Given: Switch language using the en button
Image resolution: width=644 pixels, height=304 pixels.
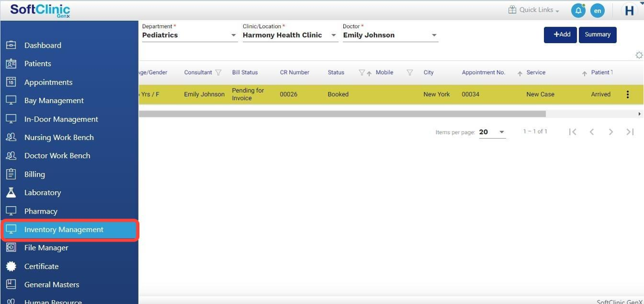Looking at the screenshot, I should pyautogui.click(x=598, y=10).
